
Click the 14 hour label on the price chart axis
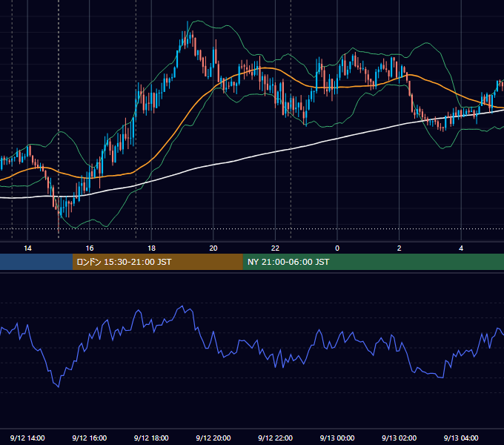pyautogui.click(x=27, y=248)
